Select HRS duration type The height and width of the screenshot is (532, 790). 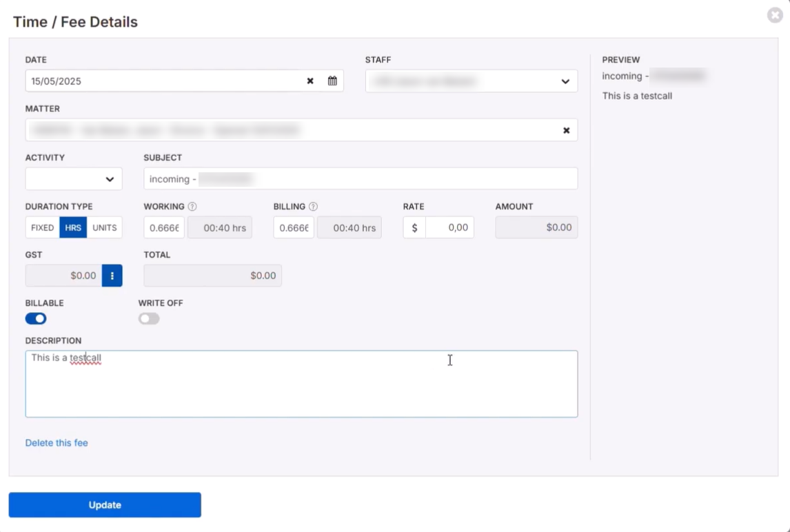[x=73, y=227]
